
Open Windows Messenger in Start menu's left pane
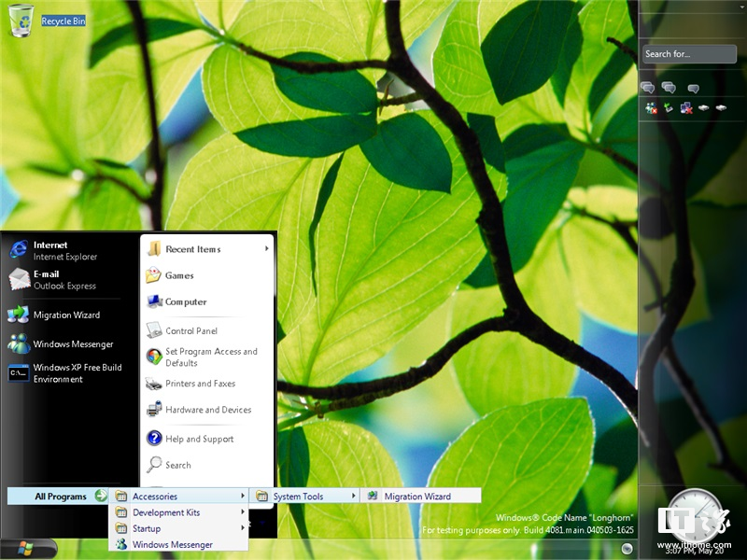click(x=63, y=343)
